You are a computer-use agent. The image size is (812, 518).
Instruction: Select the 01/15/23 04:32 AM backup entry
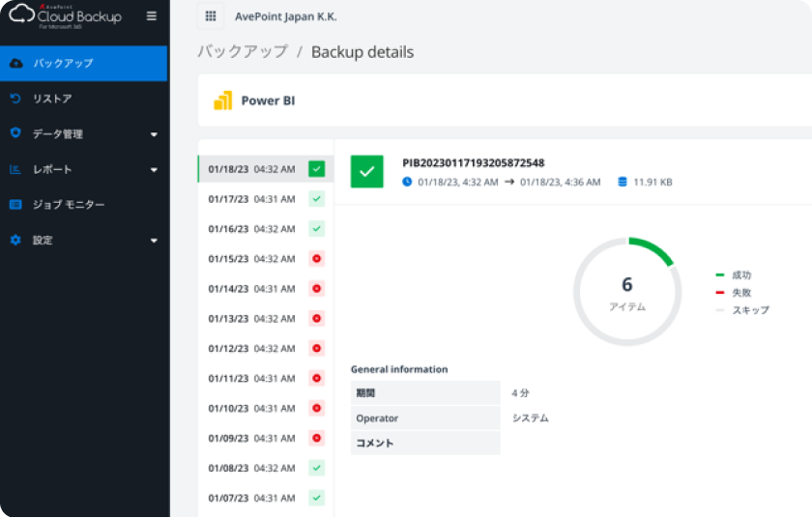pos(266,259)
